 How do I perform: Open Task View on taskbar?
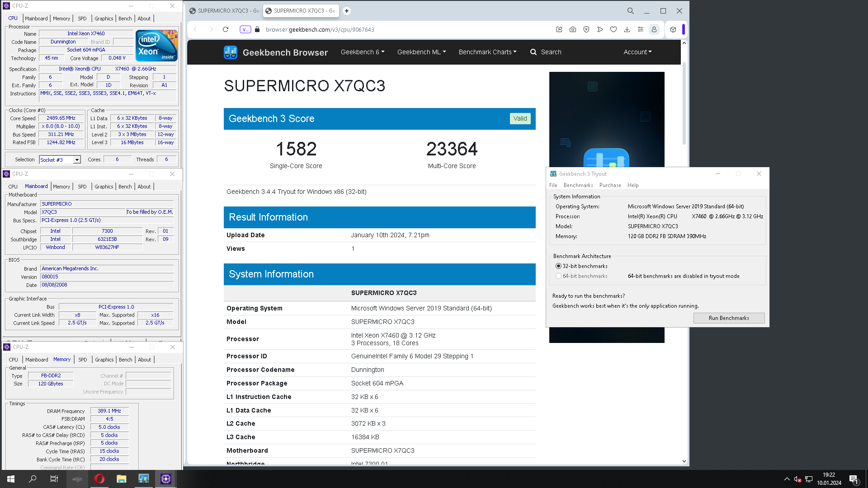point(54,479)
